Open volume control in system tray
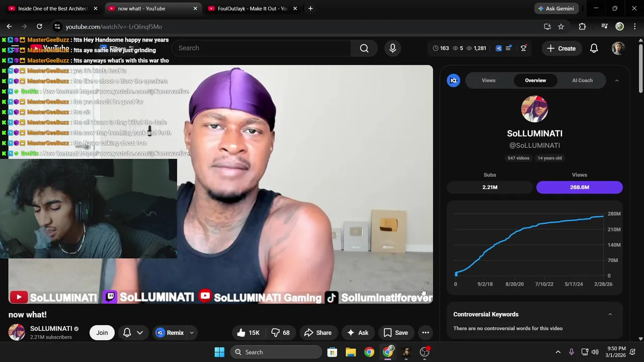 click(595, 352)
